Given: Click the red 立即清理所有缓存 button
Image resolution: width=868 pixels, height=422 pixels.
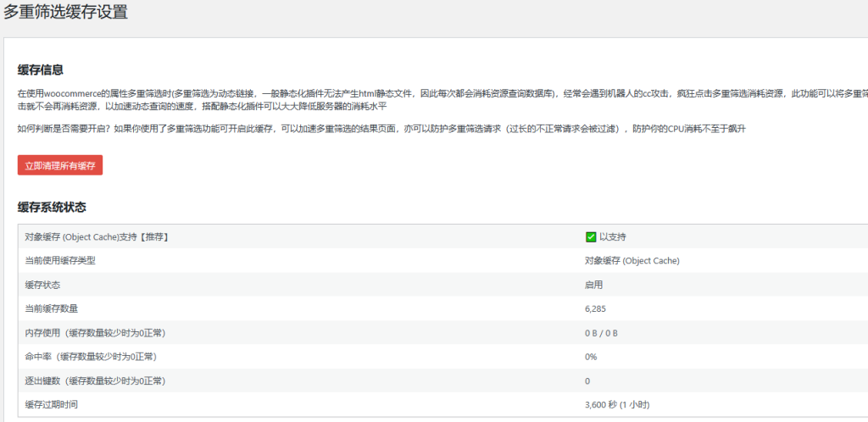Looking at the screenshot, I should click(60, 165).
